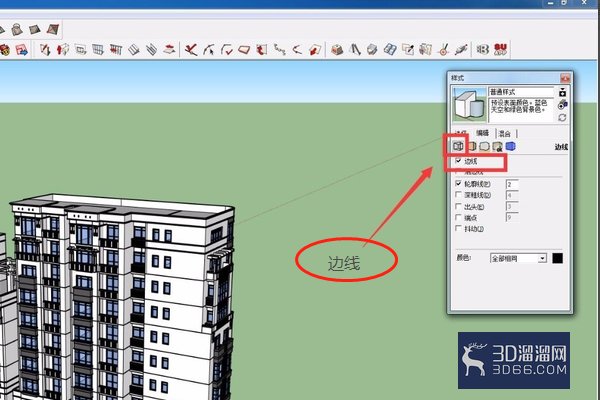The width and height of the screenshot is (600, 400).
Task: Click the black edge color swatch
Action: (558, 258)
